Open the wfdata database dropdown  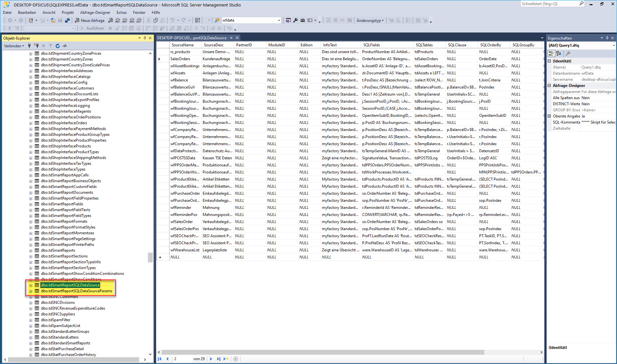click(279, 20)
